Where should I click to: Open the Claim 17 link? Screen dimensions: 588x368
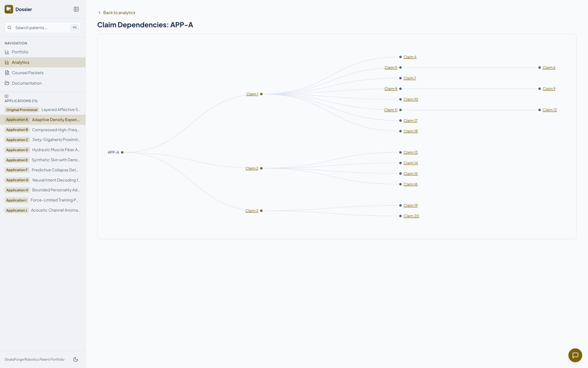point(410,121)
